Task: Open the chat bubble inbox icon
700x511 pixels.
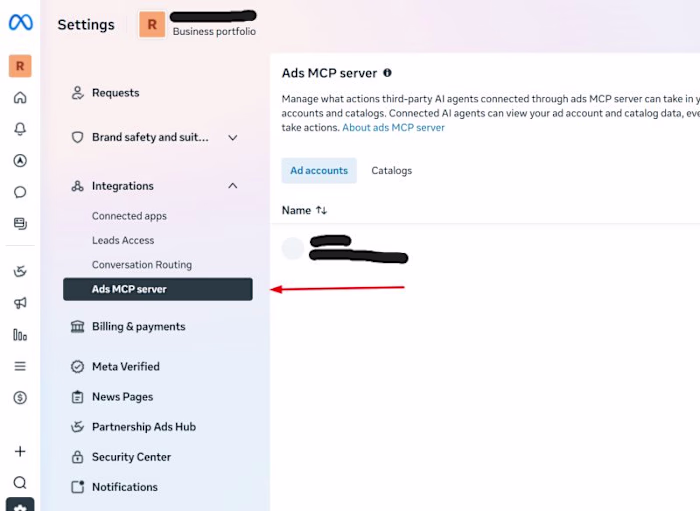Action: (20, 192)
